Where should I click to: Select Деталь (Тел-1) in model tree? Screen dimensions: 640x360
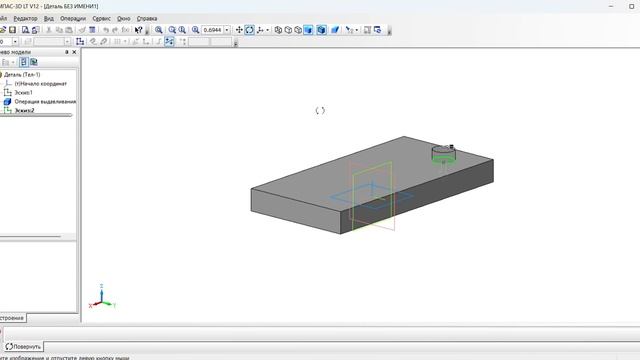[x=22, y=75]
